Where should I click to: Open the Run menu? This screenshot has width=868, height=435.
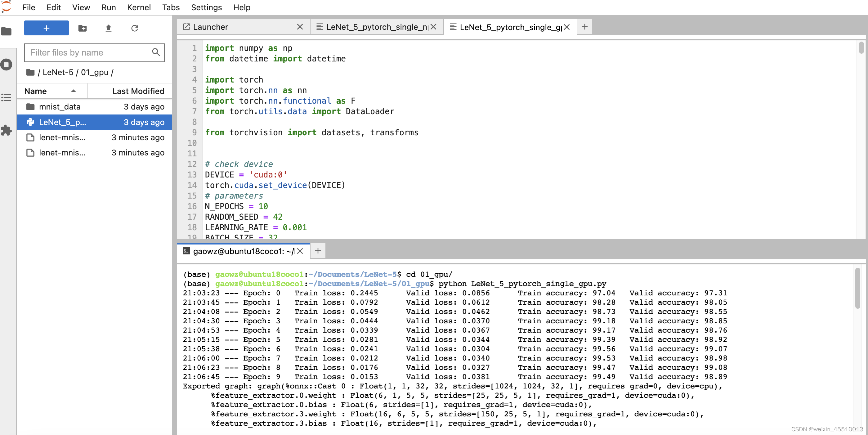109,7
